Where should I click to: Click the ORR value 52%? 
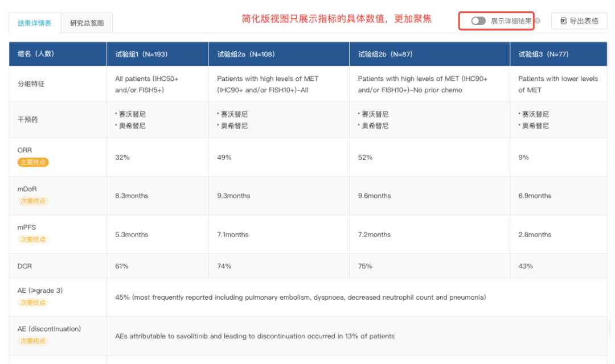(365, 157)
